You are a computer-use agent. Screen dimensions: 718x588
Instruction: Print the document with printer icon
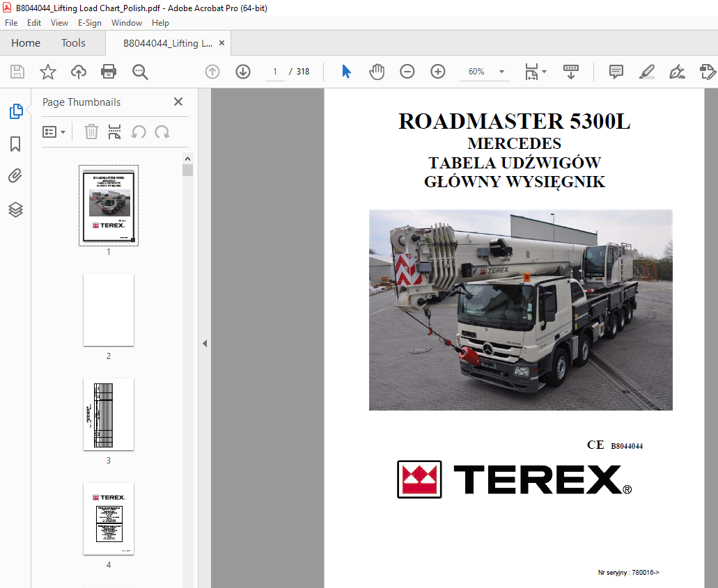(x=109, y=72)
